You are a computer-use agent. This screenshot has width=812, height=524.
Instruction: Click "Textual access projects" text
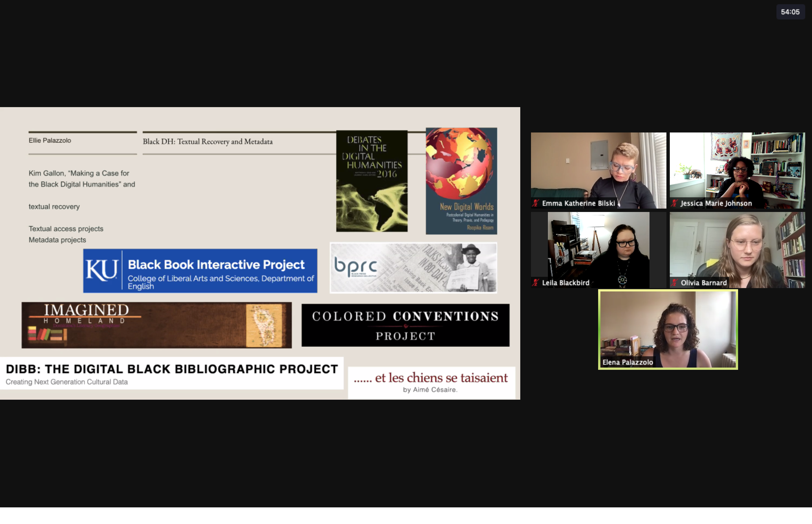pos(66,229)
